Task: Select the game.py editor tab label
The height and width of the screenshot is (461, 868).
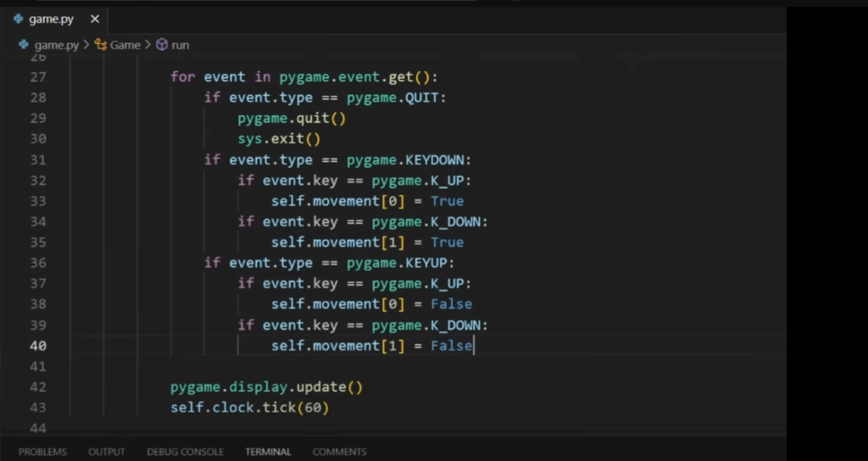Action: [x=52, y=19]
